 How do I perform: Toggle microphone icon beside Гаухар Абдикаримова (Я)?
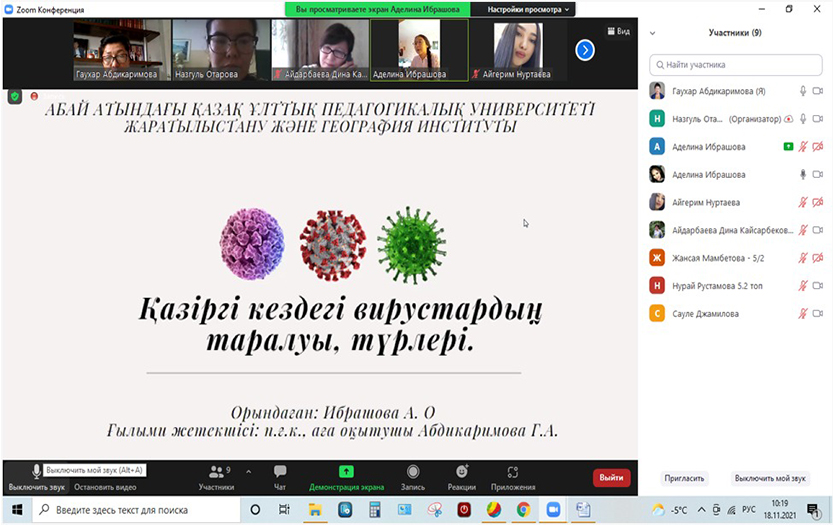pyautogui.click(x=802, y=91)
